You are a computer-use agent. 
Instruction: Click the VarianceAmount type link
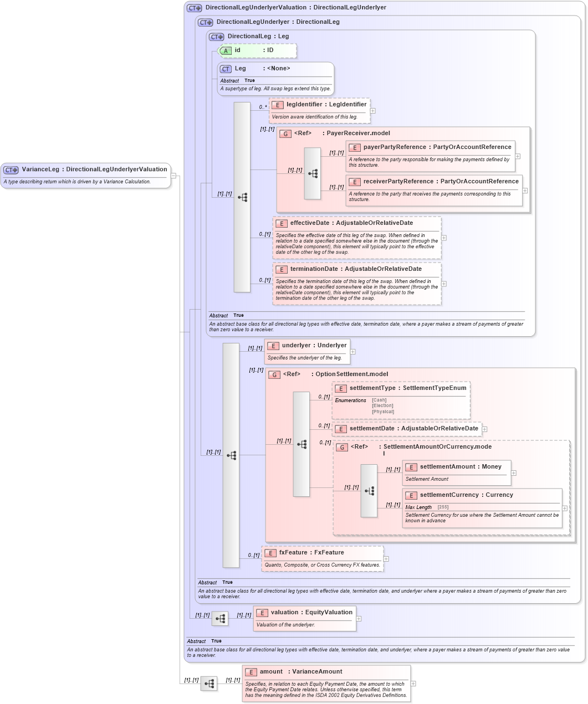[318, 671]
